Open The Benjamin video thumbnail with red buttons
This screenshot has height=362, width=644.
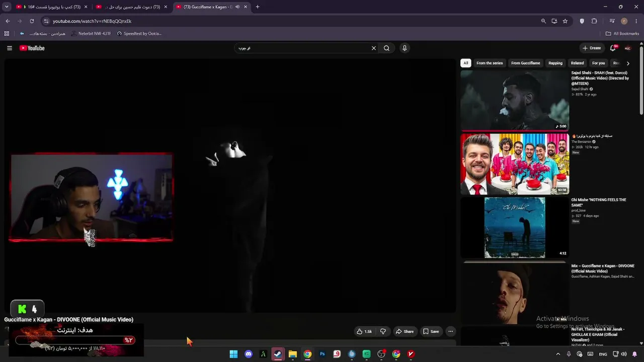515,164
